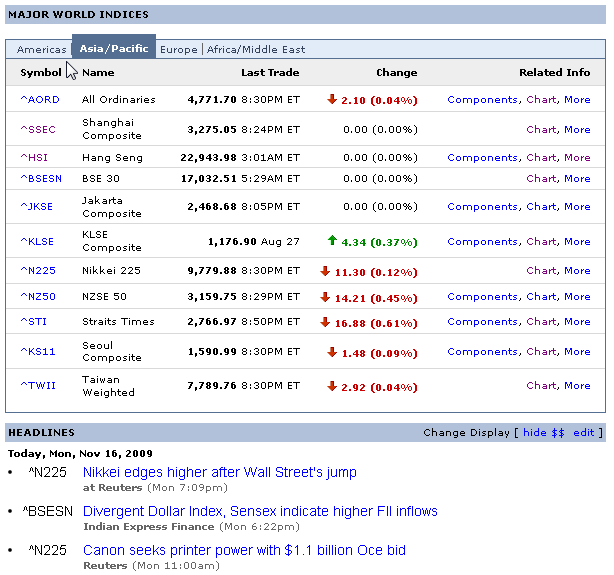Select the Asia/Pacific tab
Viewport: 614px width, 575px height.
(x=114, y=49)
